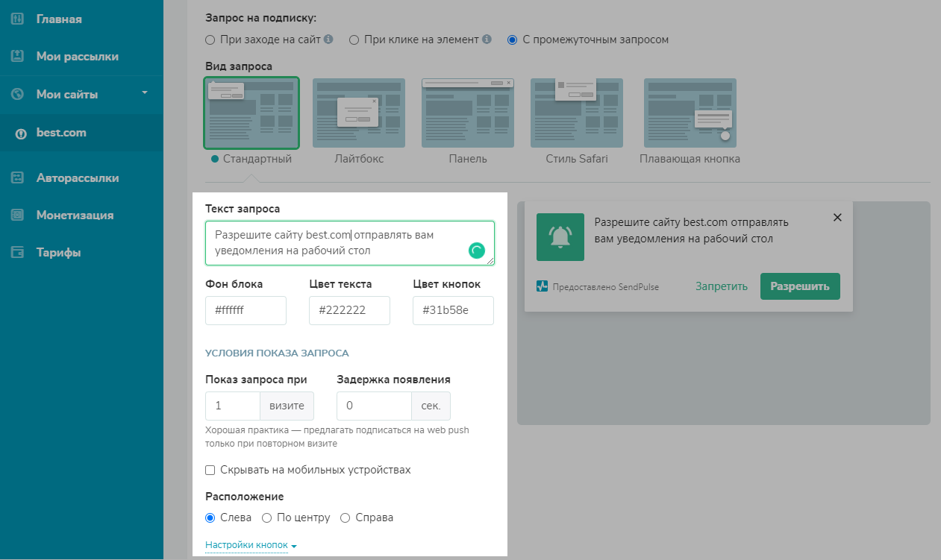Viewport: 941px width, 560px height.
Task: Expand Настройки кнопок settings
Action: coord(251,546)
